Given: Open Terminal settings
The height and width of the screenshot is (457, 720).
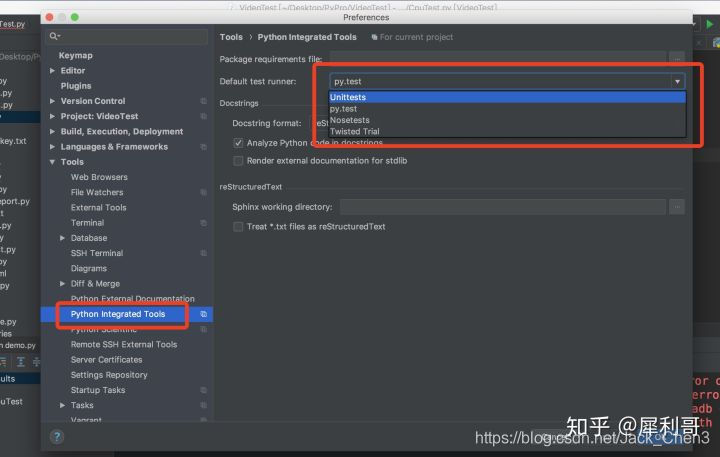Looking at the screenshot, I should 87,222.
